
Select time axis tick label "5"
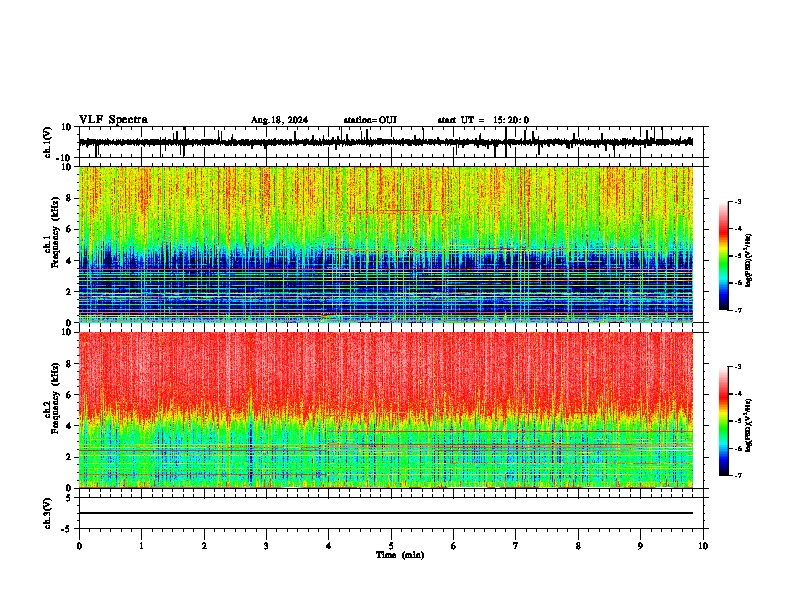391,546
